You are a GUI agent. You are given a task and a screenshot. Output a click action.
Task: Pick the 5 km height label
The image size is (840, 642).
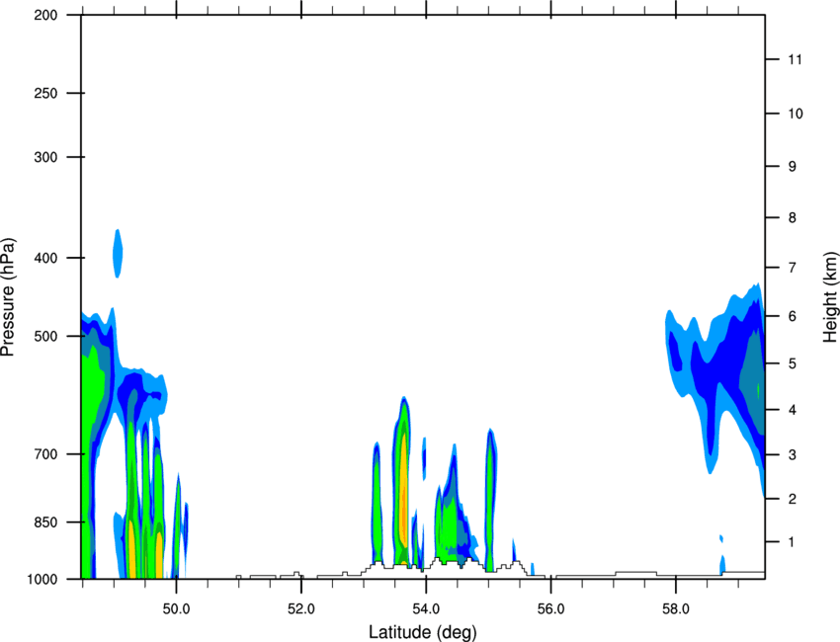[793, 364]
